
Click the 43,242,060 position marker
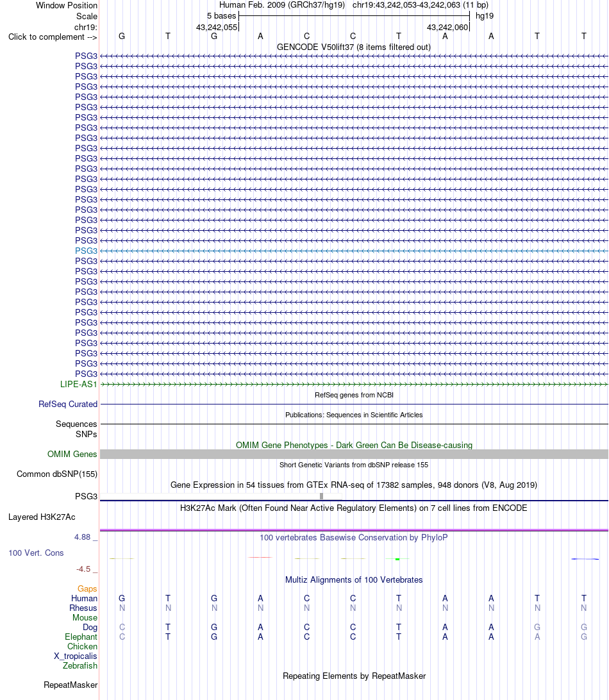tap(447, 27)
